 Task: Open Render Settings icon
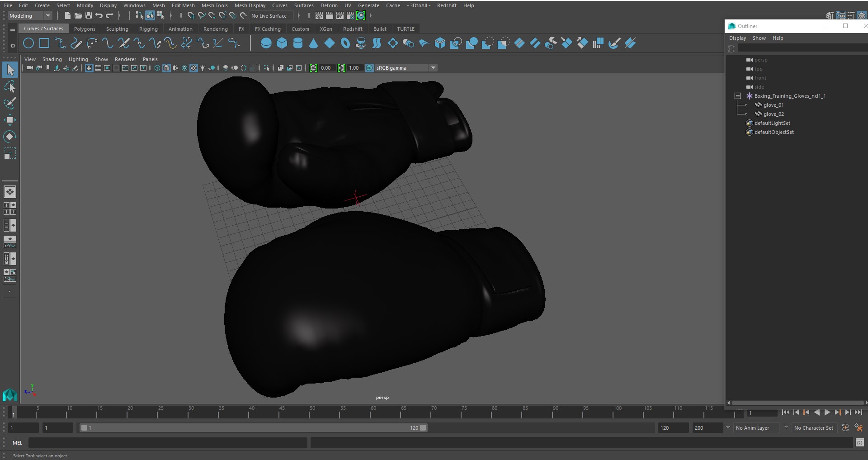[350, 16]
